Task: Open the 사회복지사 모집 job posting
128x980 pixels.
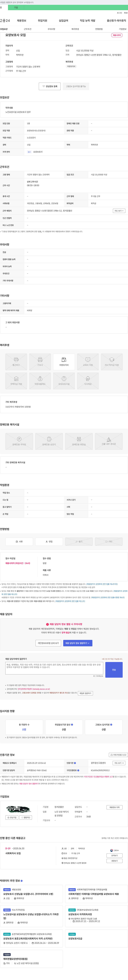Action: (13, 853)
